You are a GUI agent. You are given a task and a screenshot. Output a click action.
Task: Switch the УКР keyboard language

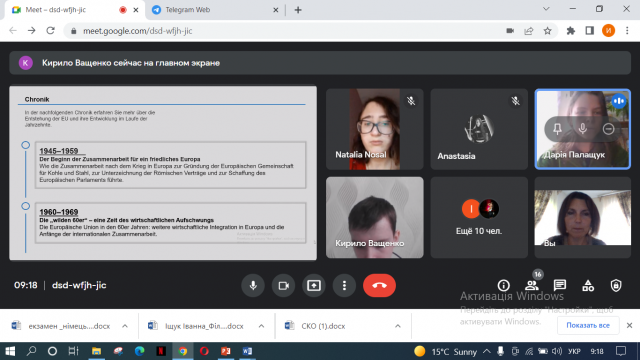tap(574, 351)
